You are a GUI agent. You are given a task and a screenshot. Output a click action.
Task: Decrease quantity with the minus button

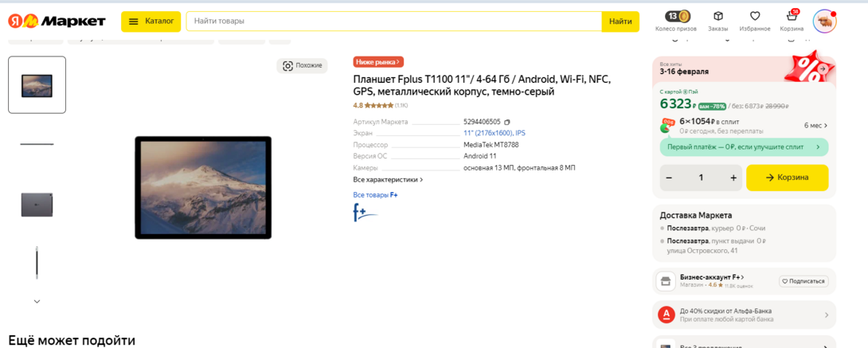pos(669,178)
